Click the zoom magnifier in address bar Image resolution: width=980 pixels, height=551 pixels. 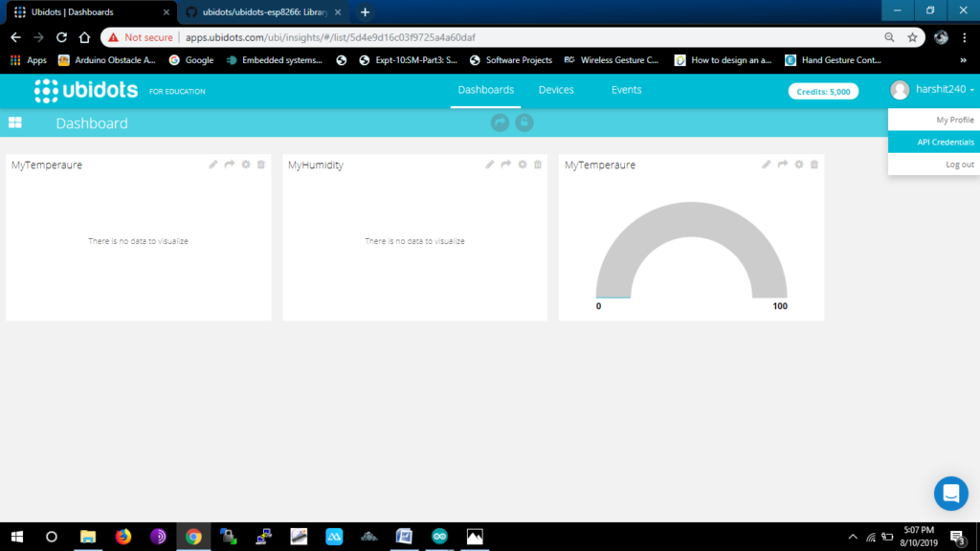[889, 37]
